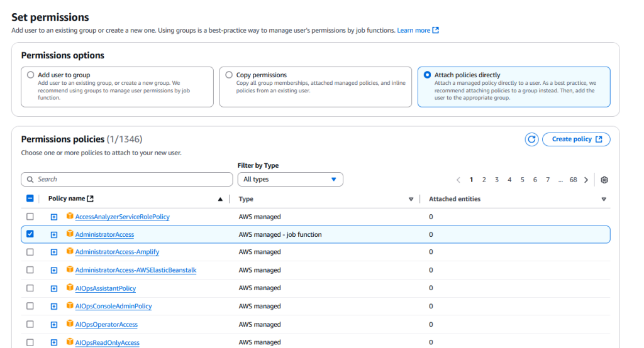Screen dimensions: 644x348
Task: Expand AIOpsReadOnlyAccess row details
Action: 54,342
